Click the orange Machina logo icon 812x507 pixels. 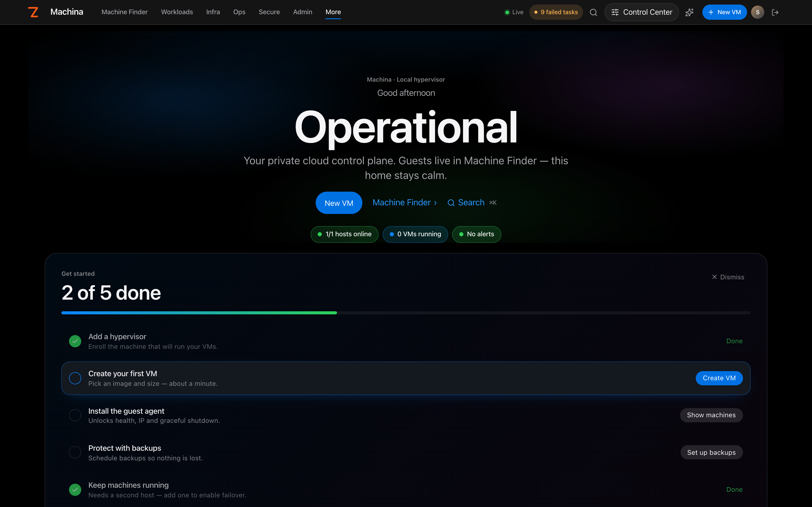click(33, 12)
